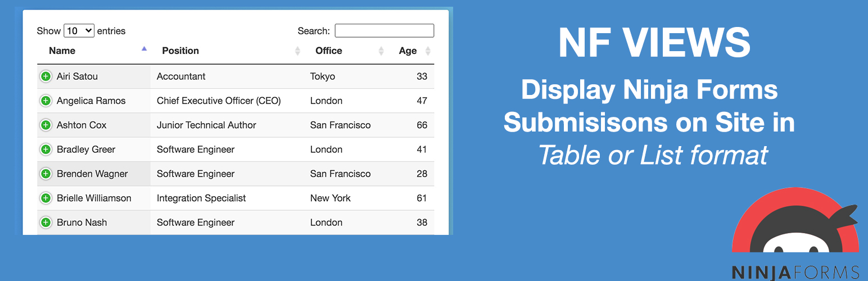868x281 pixels.
Task: Click the Position column sort arrows
Action: (x=297, y=51)
